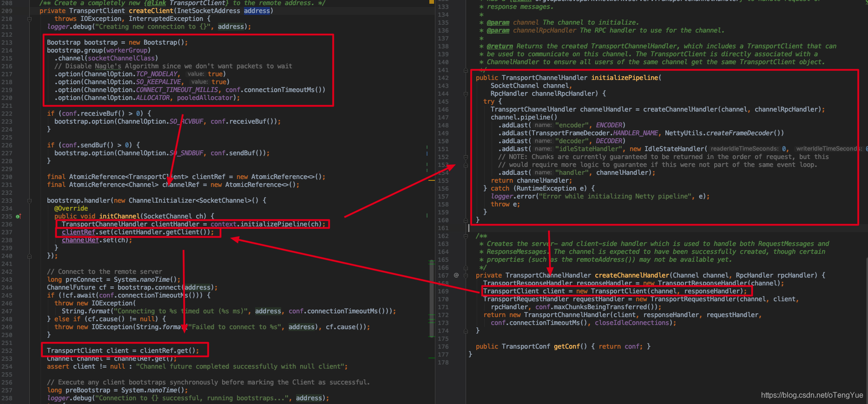Collapse the createClient method fold marker at line 210
The image size is (868, 404).
29,19
